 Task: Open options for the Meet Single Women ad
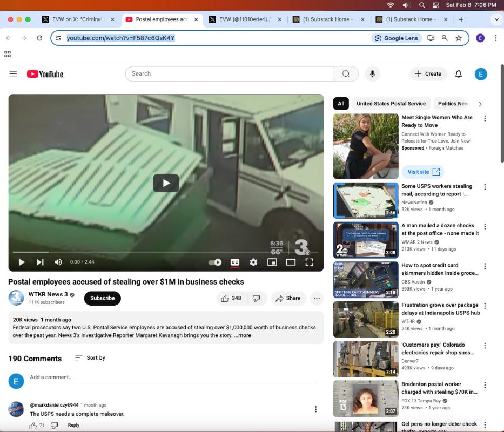coord(485,118)
